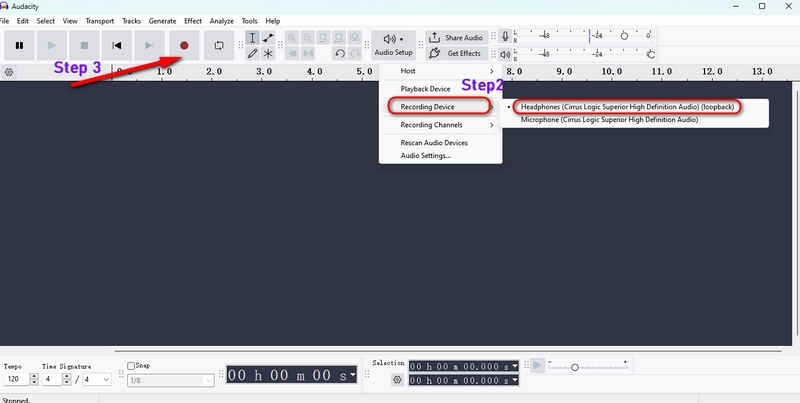Click Rescan Audio Devices
Viewport: 800px width, 403px height.
(440, 143)
